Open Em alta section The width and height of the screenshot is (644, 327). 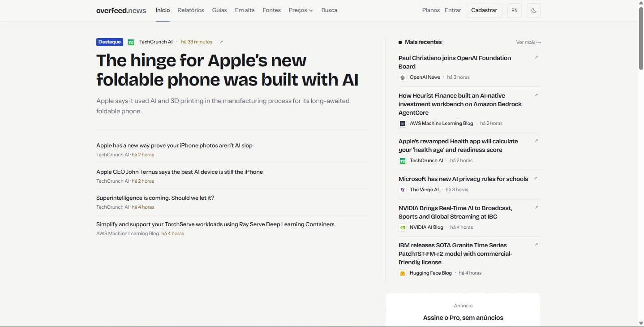tap(245, 10)
